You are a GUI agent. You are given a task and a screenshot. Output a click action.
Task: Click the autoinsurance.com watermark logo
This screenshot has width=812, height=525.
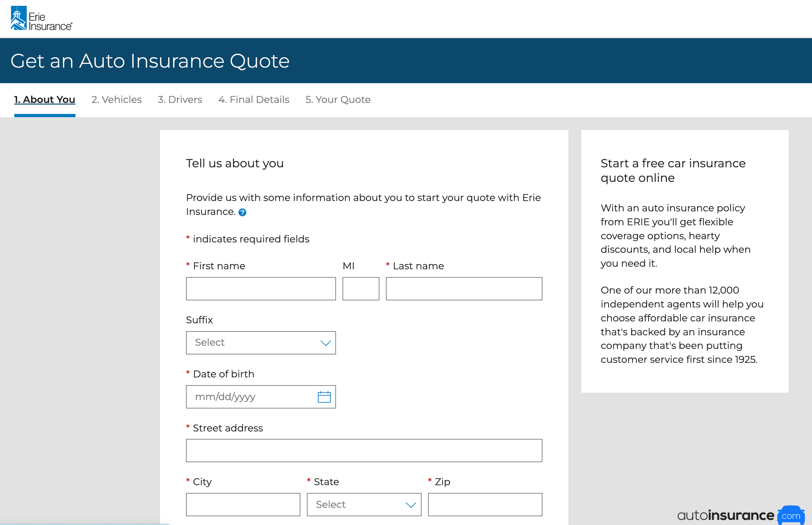pyautogui.click(x=740, y=515)
